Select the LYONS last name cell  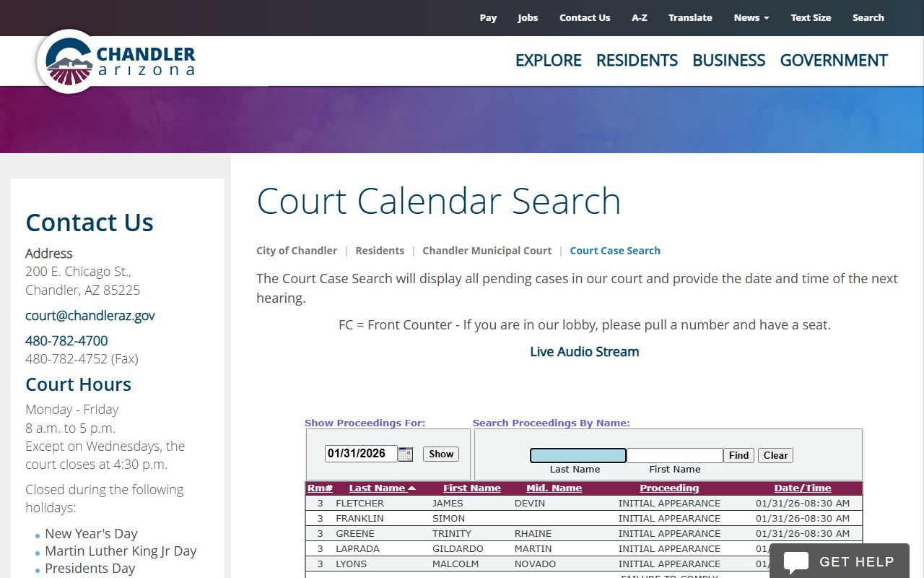click(351, 564)
